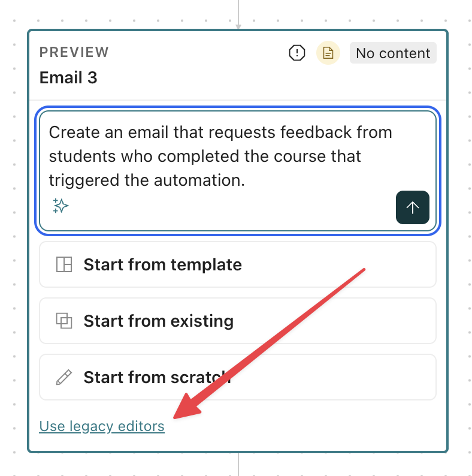Image resolution: width=472 pixels, height=476 pixels.
Task: Place cursor after word 'automation.' in prompt
Action: 246,180
